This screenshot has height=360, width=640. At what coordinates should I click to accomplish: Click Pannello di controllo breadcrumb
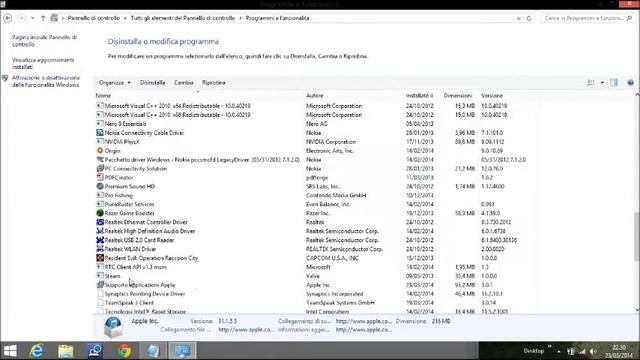[x=93, y=18]
